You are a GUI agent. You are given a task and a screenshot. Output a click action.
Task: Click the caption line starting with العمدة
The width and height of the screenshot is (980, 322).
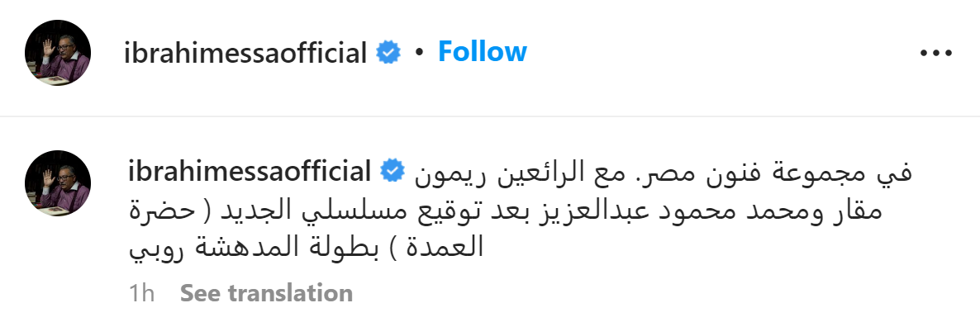pyautogui.click(x=307, y=248)
